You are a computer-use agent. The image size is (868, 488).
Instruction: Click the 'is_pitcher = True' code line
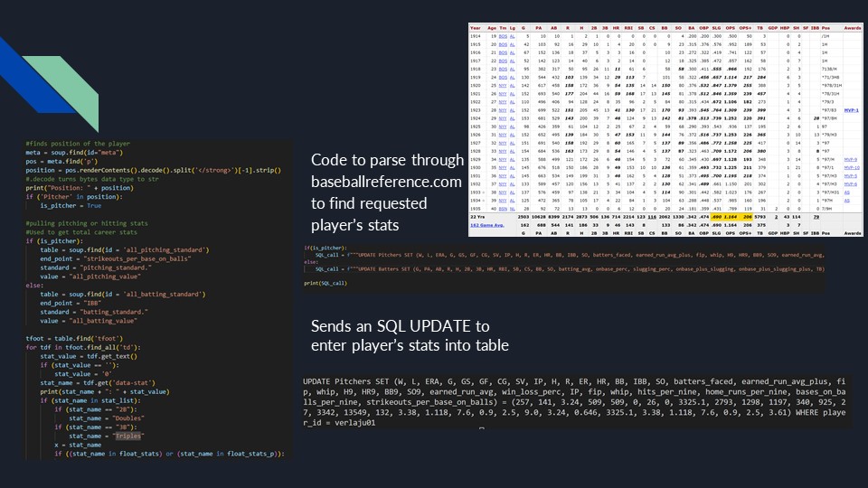point(71,205)
